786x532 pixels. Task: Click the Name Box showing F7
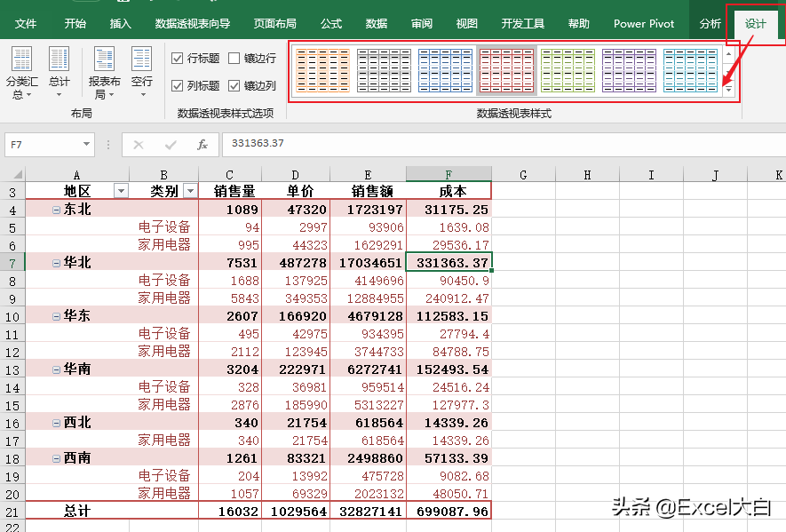(x=43, y=145)
